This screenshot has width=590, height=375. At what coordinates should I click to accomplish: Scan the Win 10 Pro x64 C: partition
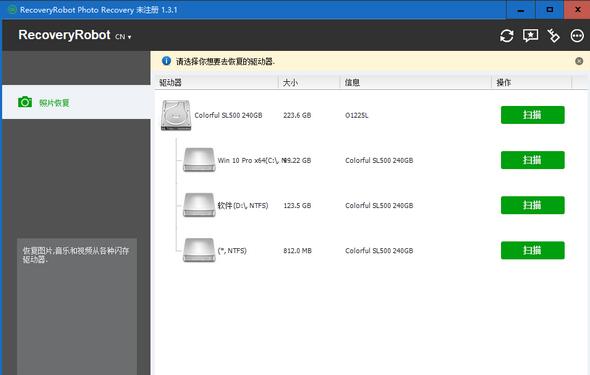tap(532, 160)
